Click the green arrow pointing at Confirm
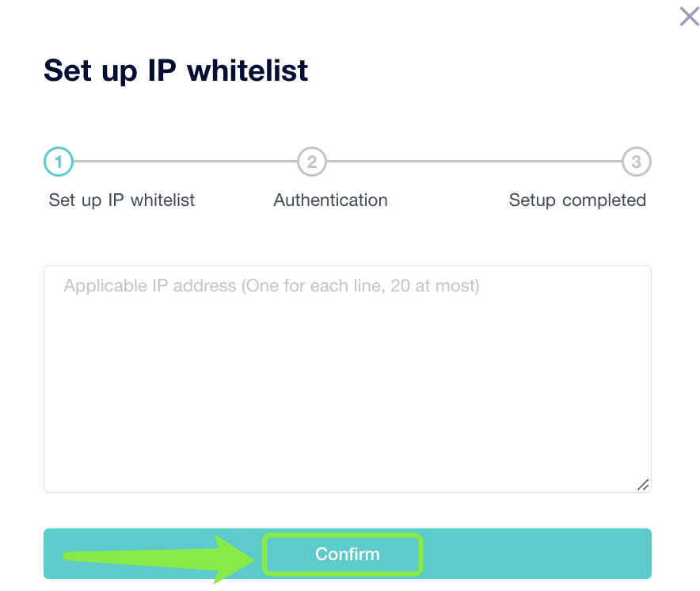The height and width of the screenshot is (591, 700). (x=158, y=555)
